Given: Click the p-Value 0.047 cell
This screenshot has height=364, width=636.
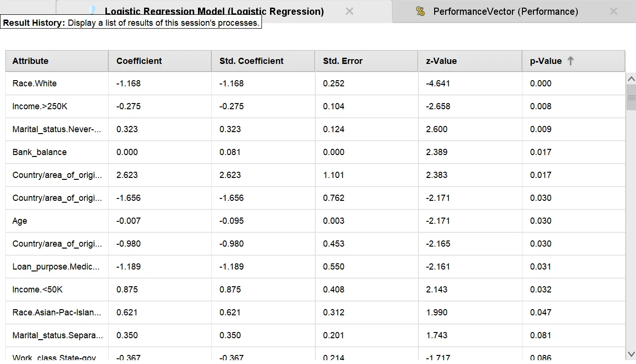Looking at the screenshot, I should pyautogui.click(x=573, y=312).
